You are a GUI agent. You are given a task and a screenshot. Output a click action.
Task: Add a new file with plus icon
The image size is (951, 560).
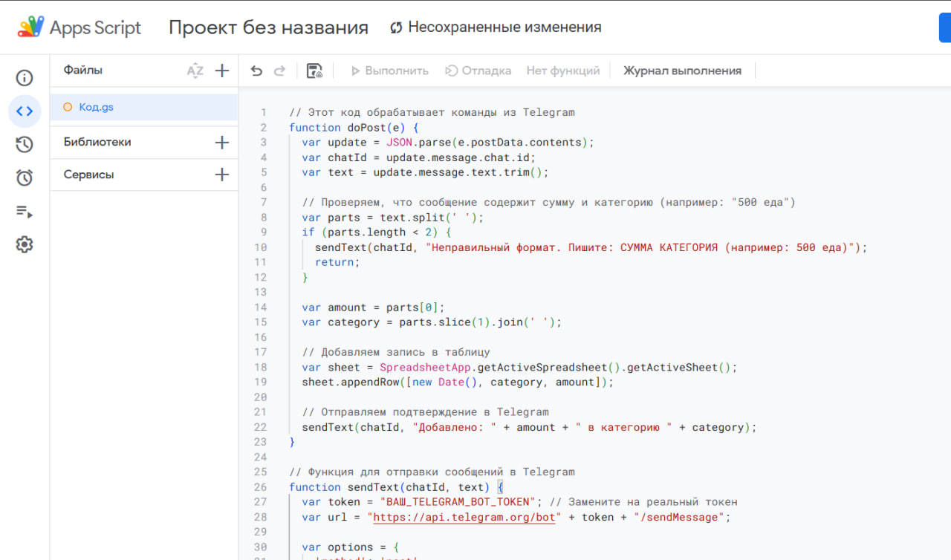221,71
